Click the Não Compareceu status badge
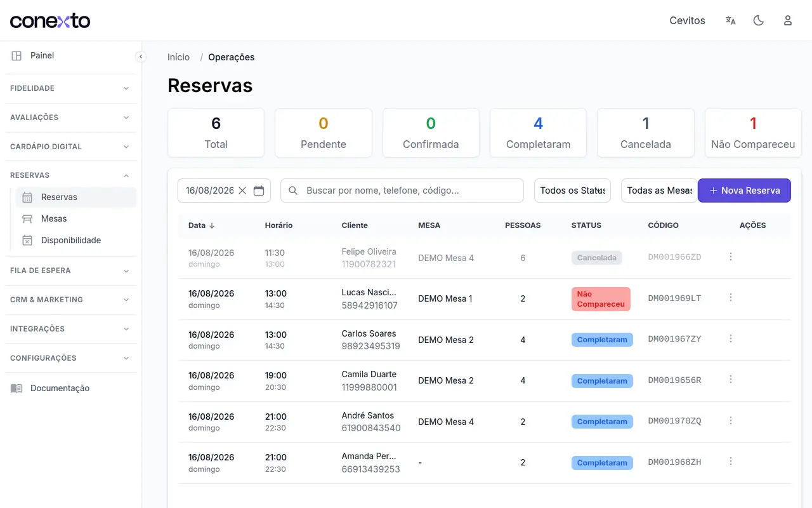Image resolution: width=812 pixels, height=508 pixels. pos(601,299)
